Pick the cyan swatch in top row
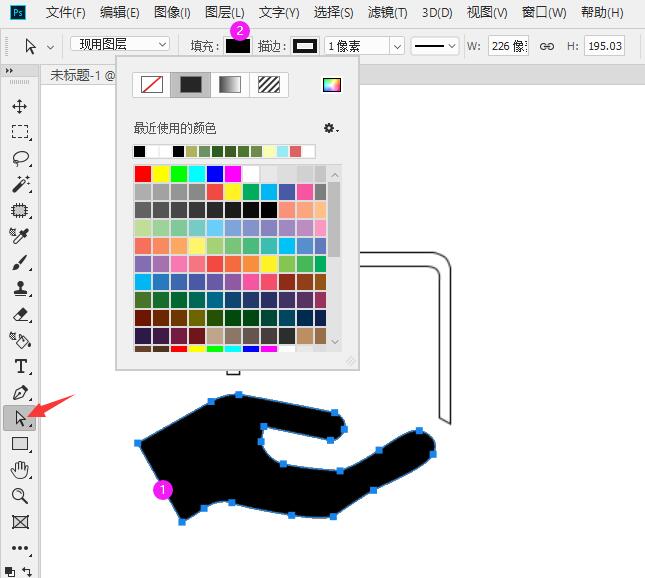The width and height of the screenshot is (645, 578). click(197, 174)
